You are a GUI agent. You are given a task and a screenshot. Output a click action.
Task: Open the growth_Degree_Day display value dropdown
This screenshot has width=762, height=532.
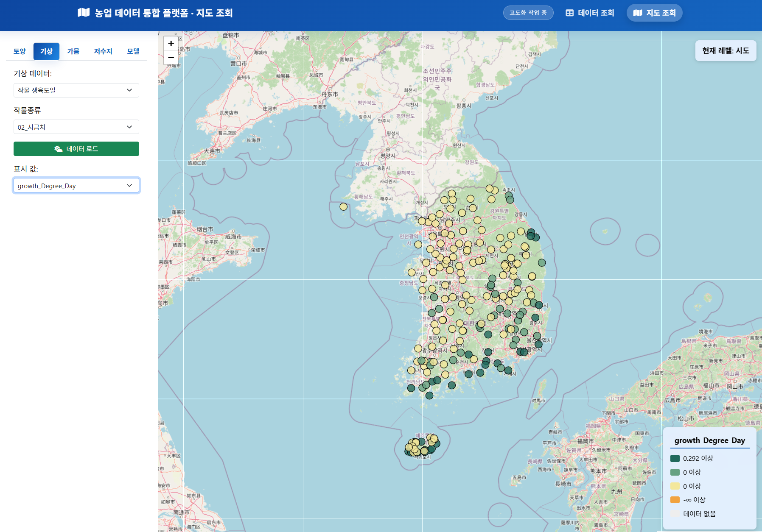(76, 185)
